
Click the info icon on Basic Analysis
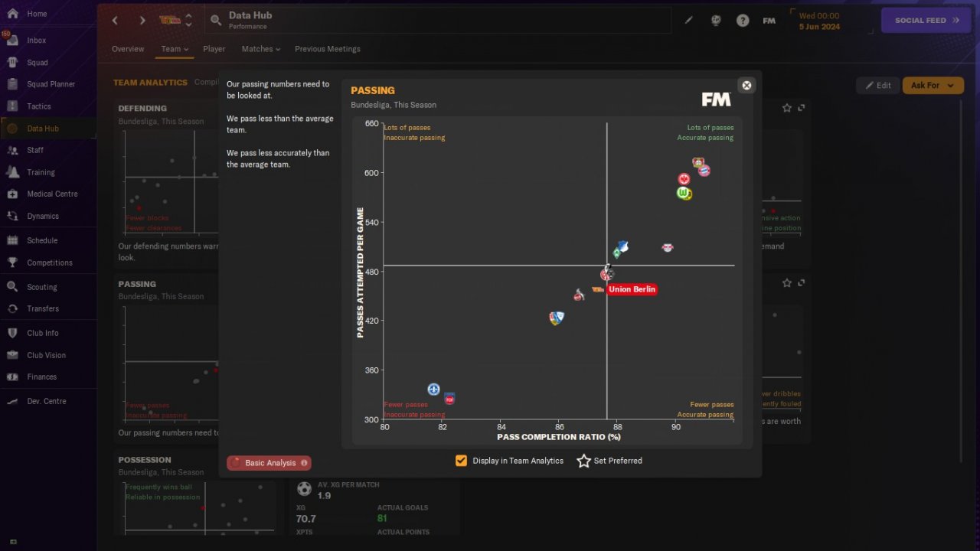click(x=304, y=463)
